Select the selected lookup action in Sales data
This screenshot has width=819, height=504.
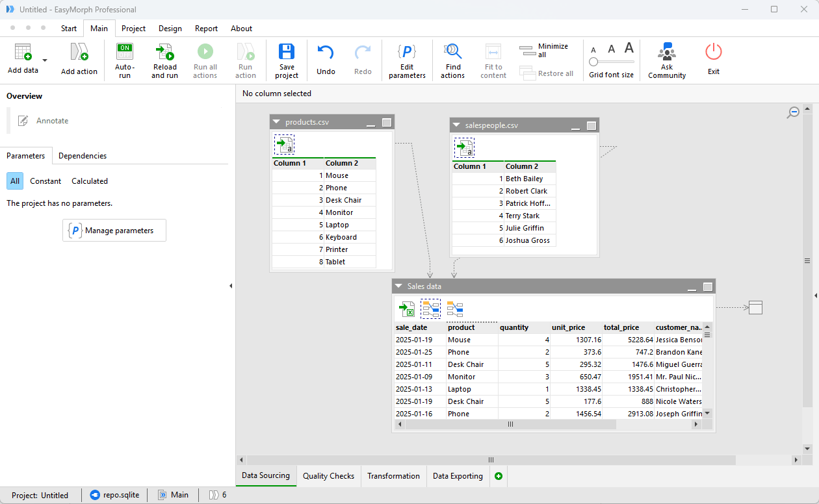point(430,309)
